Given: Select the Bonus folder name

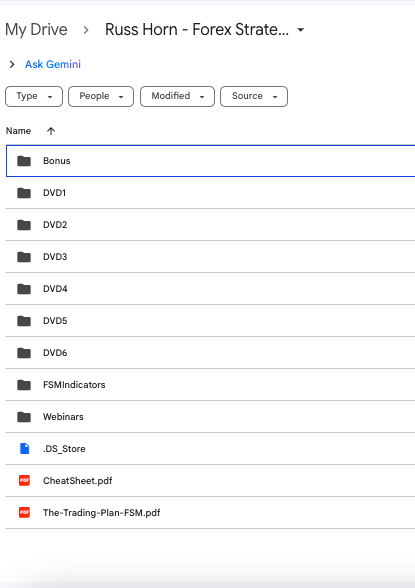Looking at the screenshot, I should coord(57,161).
